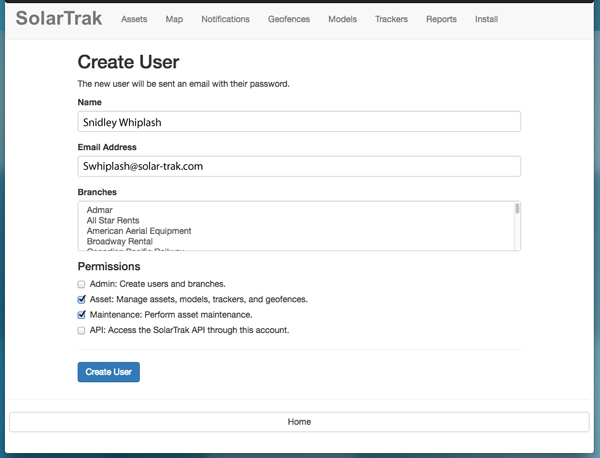Open the Assets menu item
The height and width of the screenshot is (458, 600).
[x=134, y=19]
